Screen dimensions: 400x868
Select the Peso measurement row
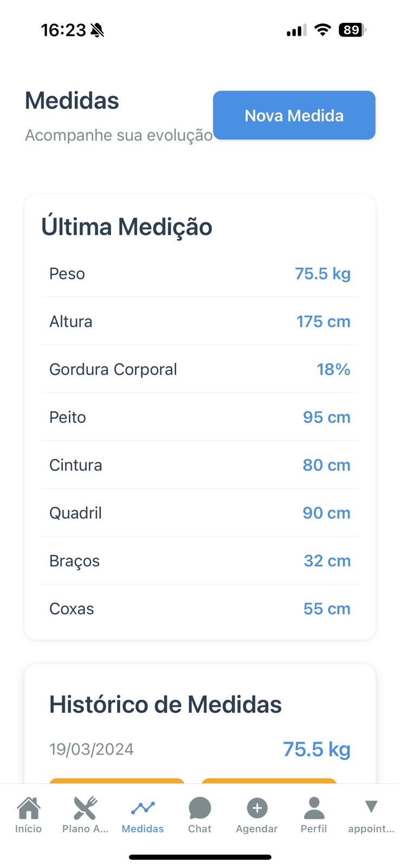point(199,273)
